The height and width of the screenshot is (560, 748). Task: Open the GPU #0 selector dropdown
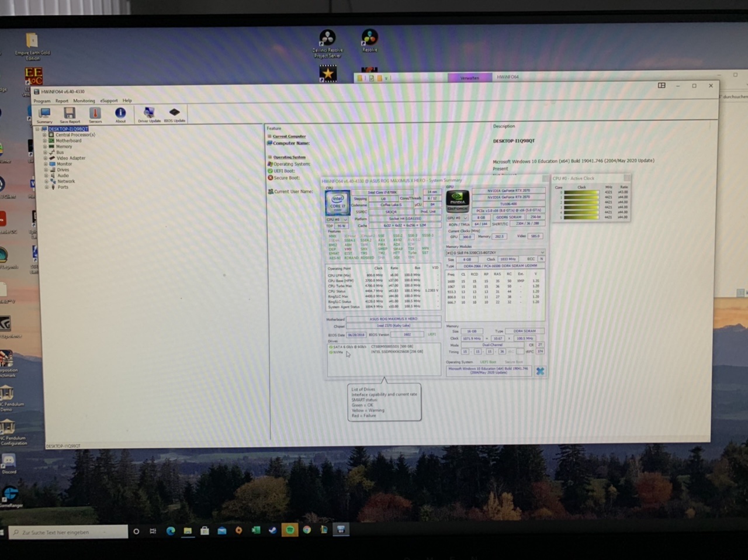click(x=457, y=217)
